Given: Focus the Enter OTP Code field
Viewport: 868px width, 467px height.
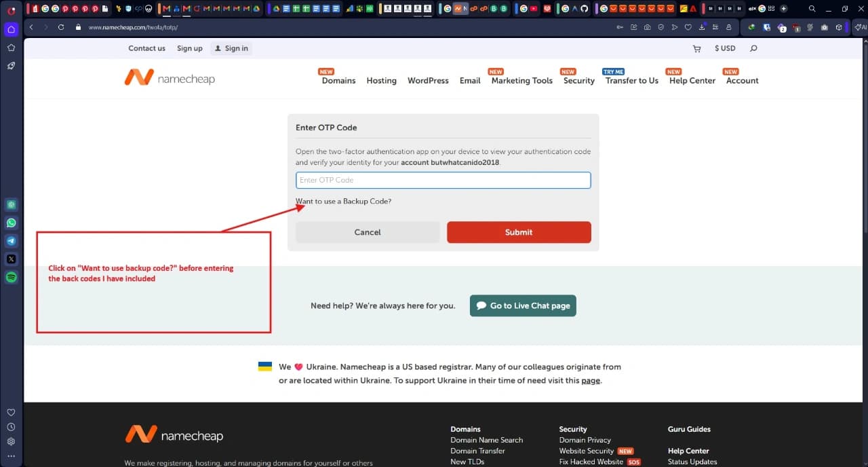Looking at the screenshot, I should (443, 180).
